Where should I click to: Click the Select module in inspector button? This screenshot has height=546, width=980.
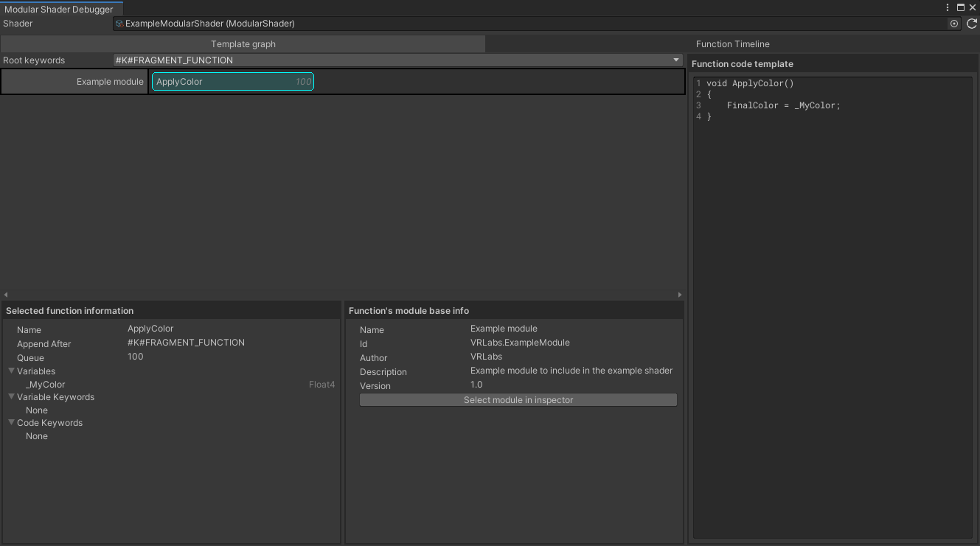point(518,400)
